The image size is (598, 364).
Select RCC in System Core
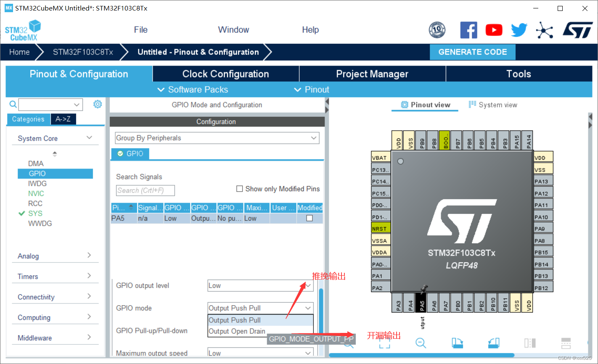point(35,203)
